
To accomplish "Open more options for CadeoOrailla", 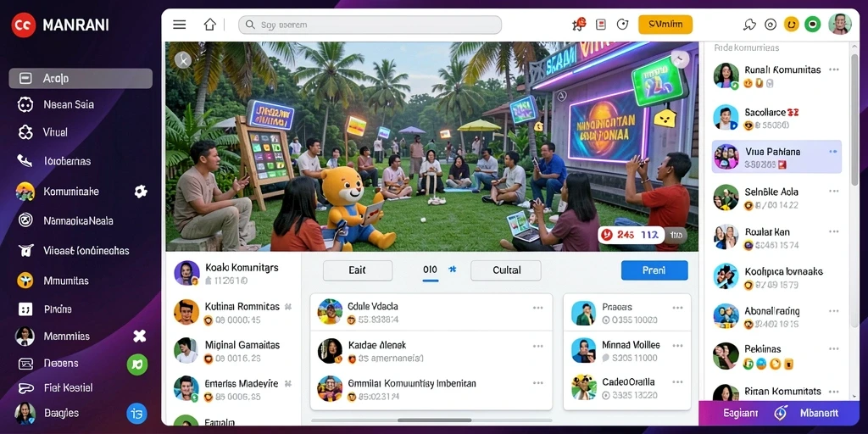I will 678,382.
